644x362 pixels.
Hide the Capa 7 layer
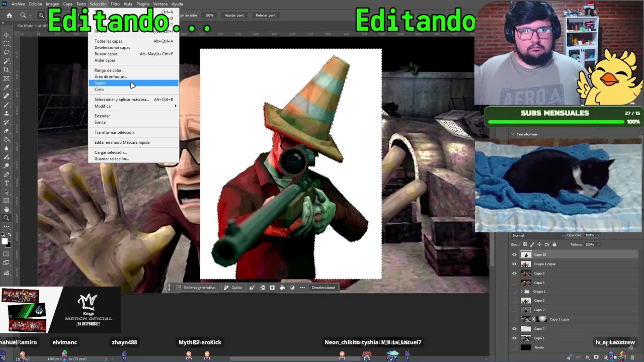coord(514,329)
